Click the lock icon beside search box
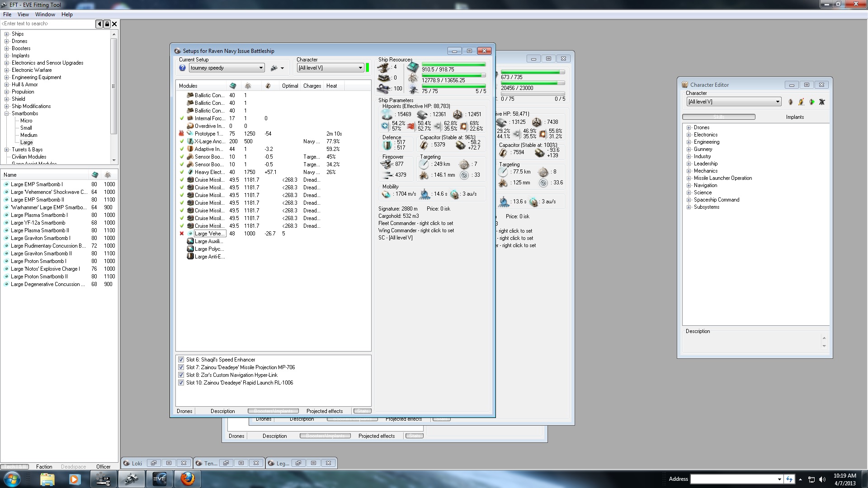The height and width of the screenshot is (488, 868). pos(107,24)
